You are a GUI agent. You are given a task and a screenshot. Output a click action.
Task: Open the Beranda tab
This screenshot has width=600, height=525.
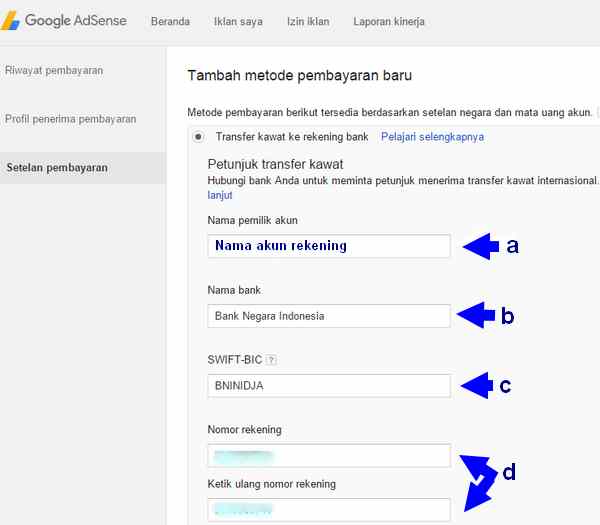pos(170,21)
